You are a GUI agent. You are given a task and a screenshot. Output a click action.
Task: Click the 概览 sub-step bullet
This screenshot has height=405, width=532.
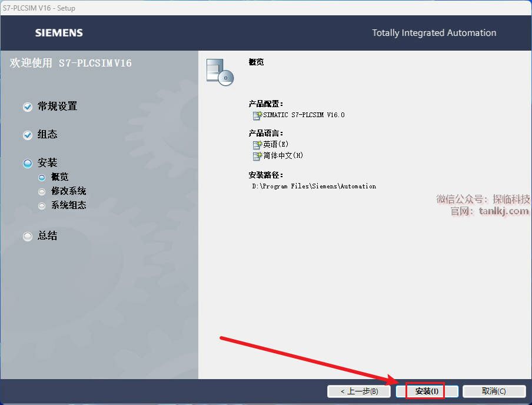pyautogui.click(x=42, y=178)
